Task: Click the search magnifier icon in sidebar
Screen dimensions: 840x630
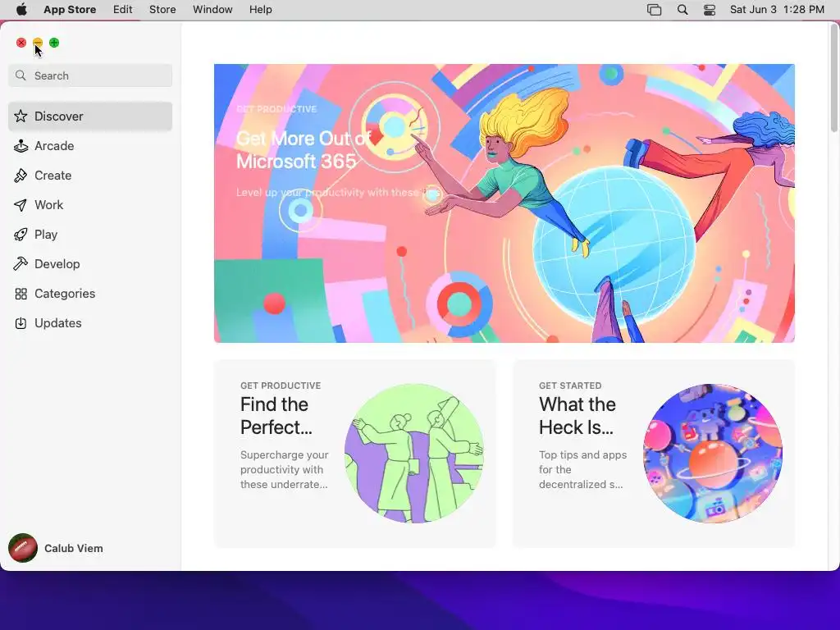Action: pos(21,75)
